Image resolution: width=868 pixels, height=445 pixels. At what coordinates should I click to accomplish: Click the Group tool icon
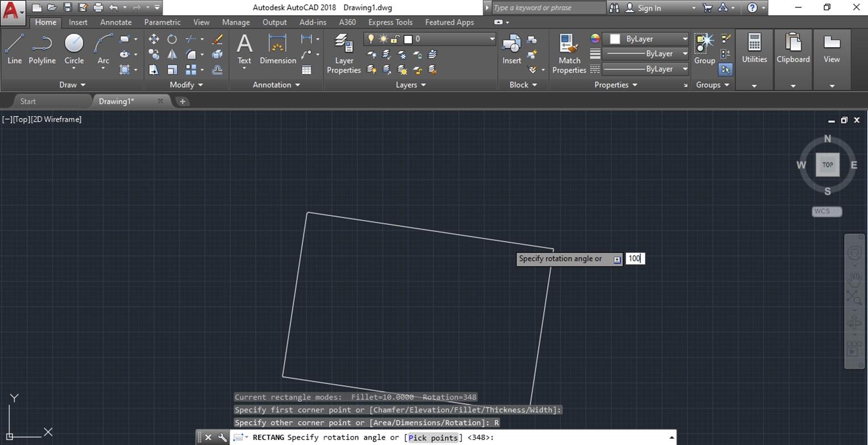[704, 49]
